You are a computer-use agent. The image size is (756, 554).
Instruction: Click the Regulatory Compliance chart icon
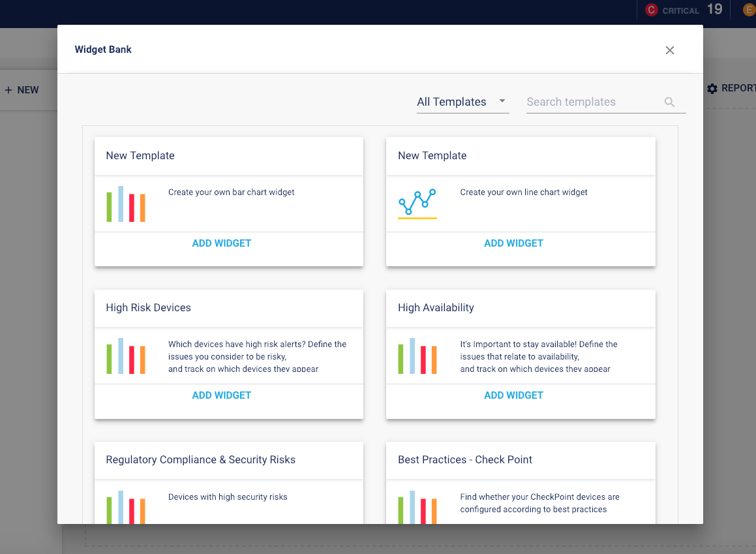coord(126,507)
